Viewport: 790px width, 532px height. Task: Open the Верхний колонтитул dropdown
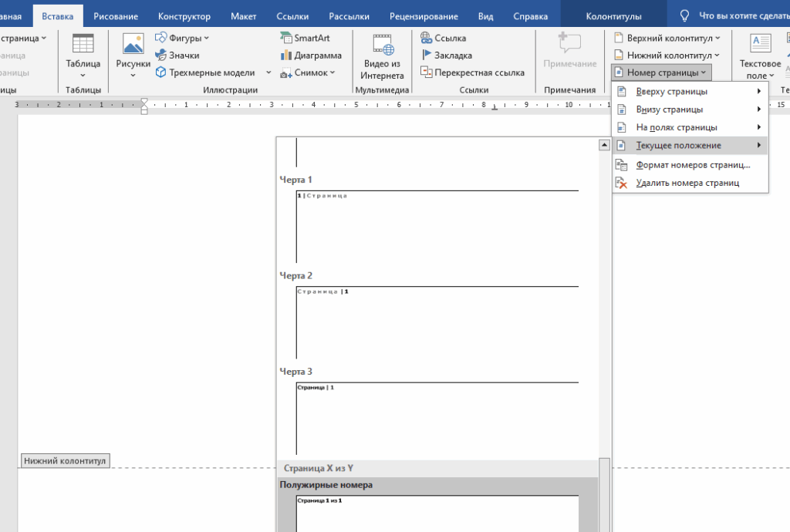click(x=667, y=38)
